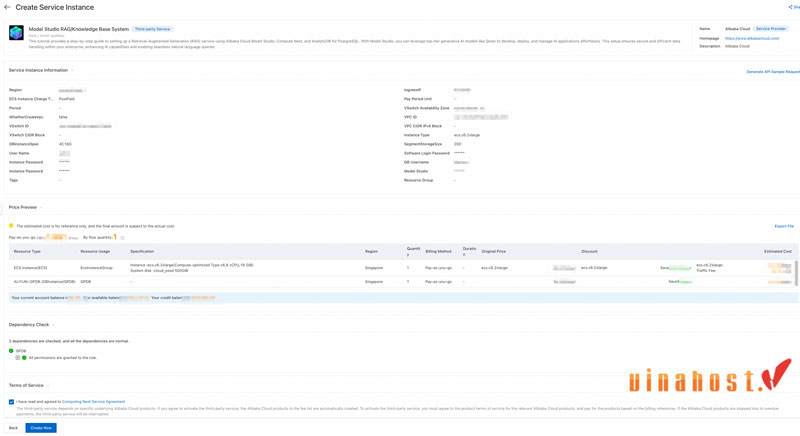Screen dimensions: 800x436
Task: Open the Computing Nest Service Agreement link
Action: tap(93, 402)
